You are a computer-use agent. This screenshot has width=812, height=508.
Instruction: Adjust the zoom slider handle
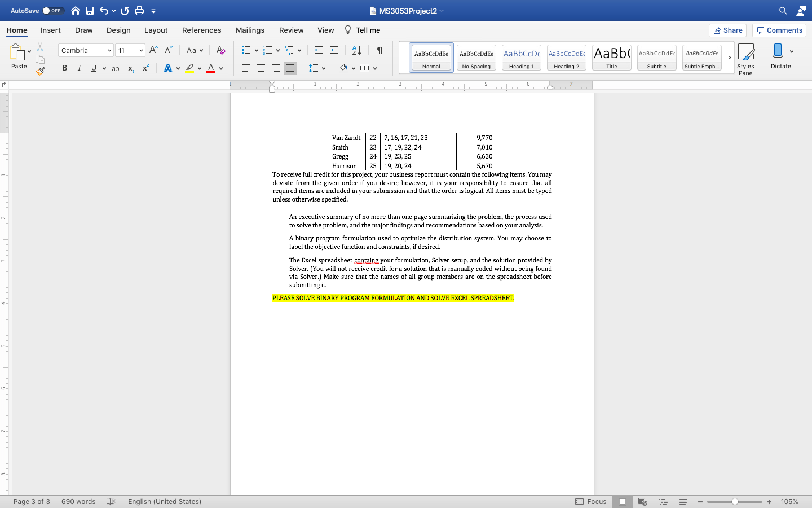(735, 501)
